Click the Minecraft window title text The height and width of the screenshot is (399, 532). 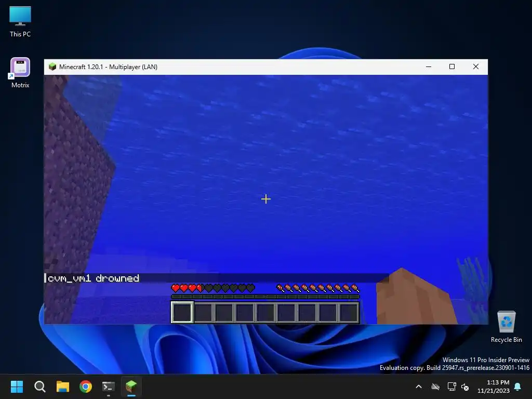coord(108,67)
